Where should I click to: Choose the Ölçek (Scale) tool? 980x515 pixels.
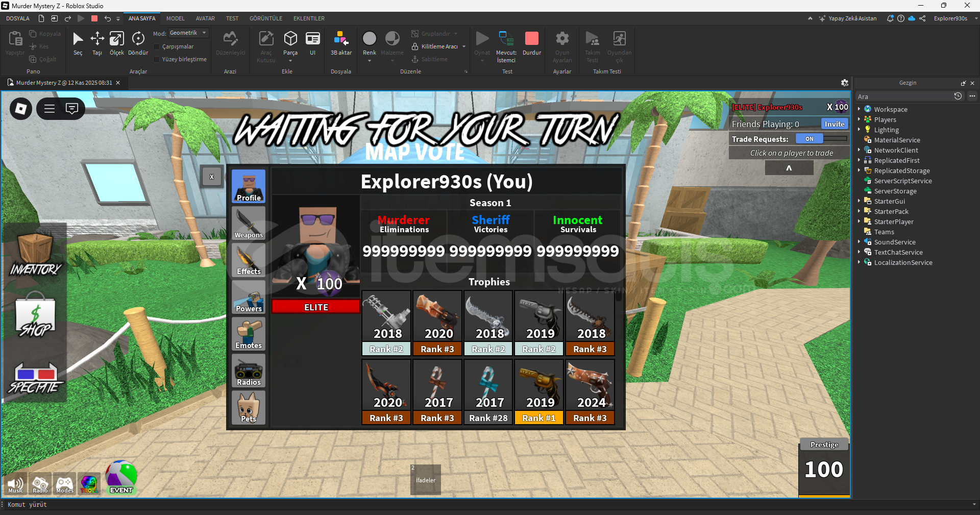[x=117, y=43]
